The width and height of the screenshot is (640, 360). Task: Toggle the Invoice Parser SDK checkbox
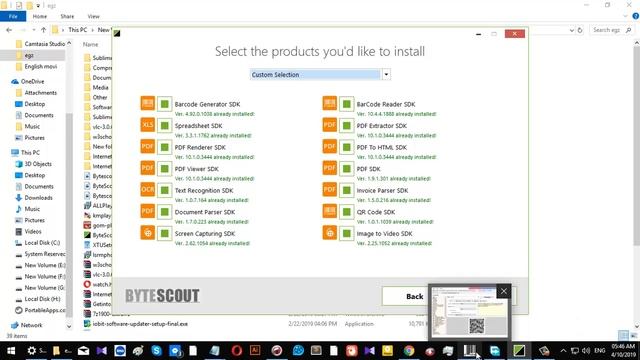click(x=347, y=191)
